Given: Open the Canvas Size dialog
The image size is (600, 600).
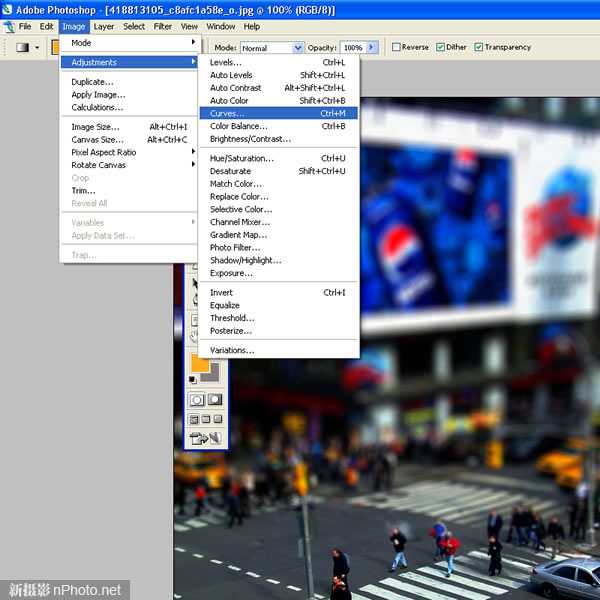Looking at the screenshot, I should [129, 140].
